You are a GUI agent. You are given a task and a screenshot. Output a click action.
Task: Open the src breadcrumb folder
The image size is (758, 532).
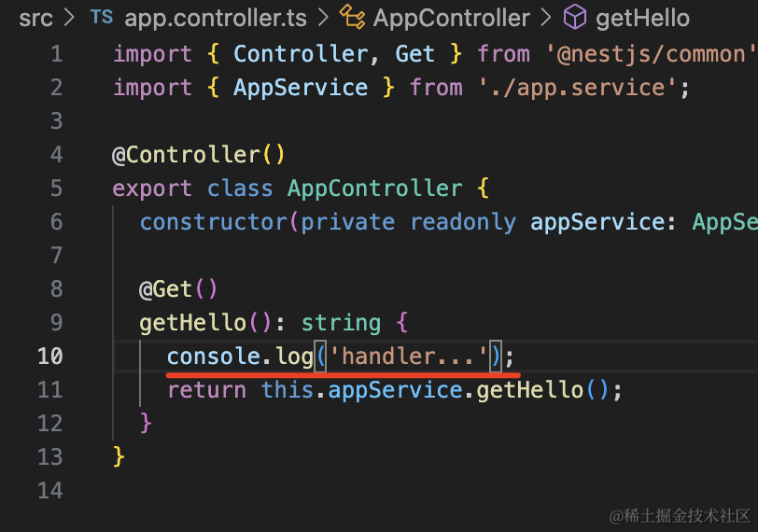pyautogui.click(x=35, y=19)
